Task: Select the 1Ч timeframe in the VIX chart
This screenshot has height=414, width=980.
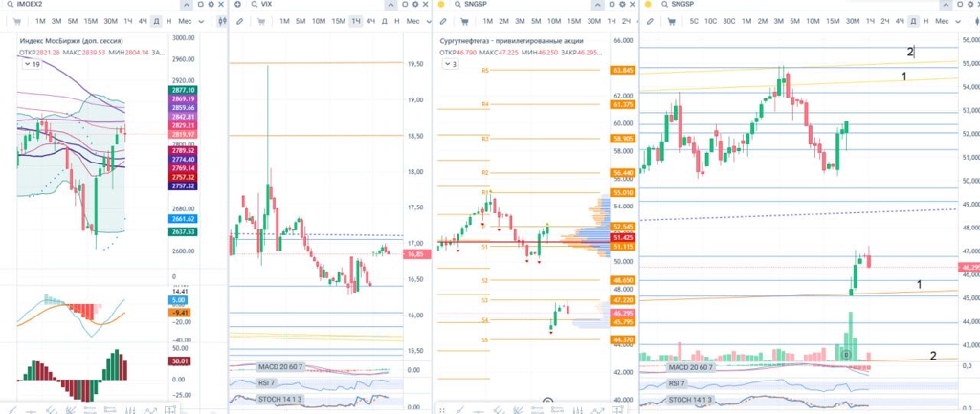Action: coord(355,20)
